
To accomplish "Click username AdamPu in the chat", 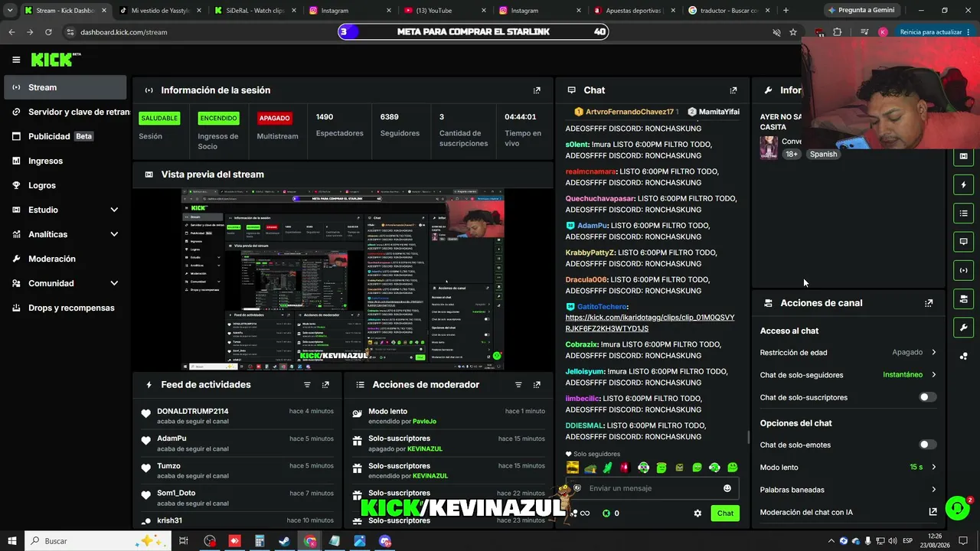I will coord(595,226).
